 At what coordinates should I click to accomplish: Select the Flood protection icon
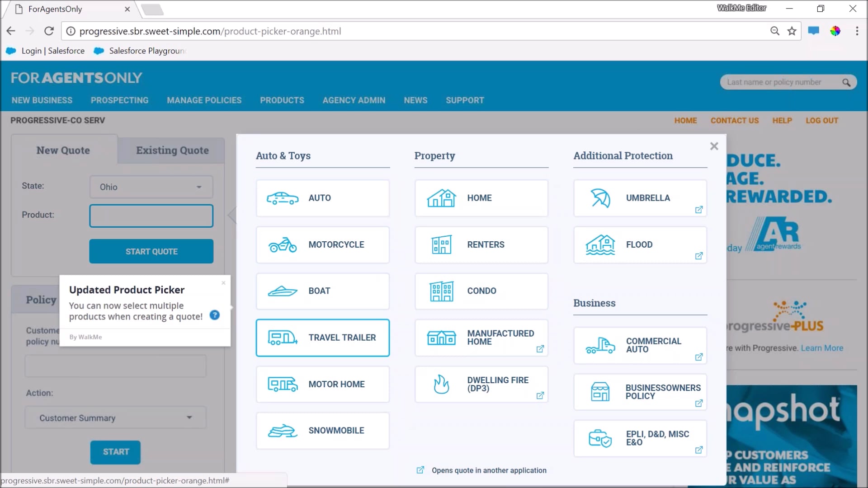(600, 244)
